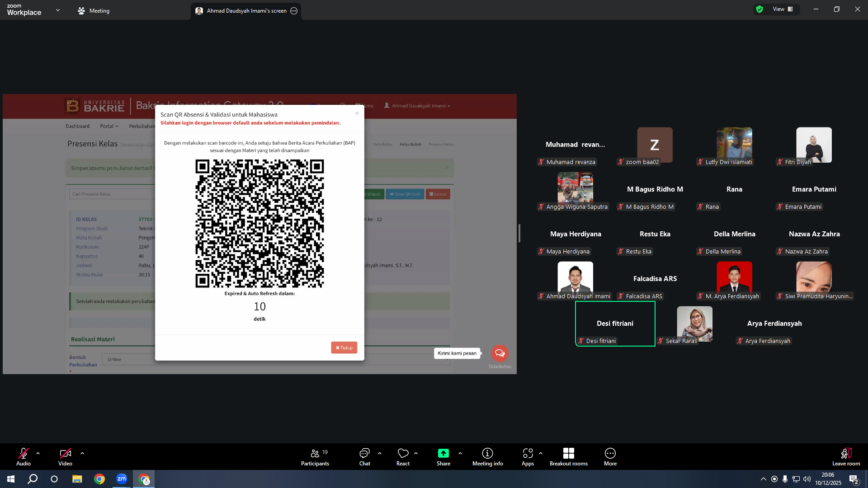The image size is (868, 488).
Task: Click the Universitas Bakrie logo
Action: coord(94,106)
